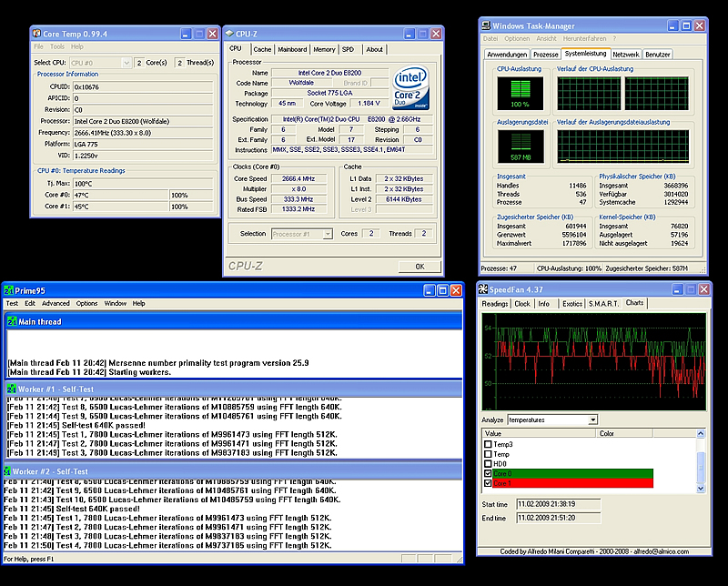Close the CPU-Z window
The height and width of the screenshot is (586, 728).
[436, 34]
